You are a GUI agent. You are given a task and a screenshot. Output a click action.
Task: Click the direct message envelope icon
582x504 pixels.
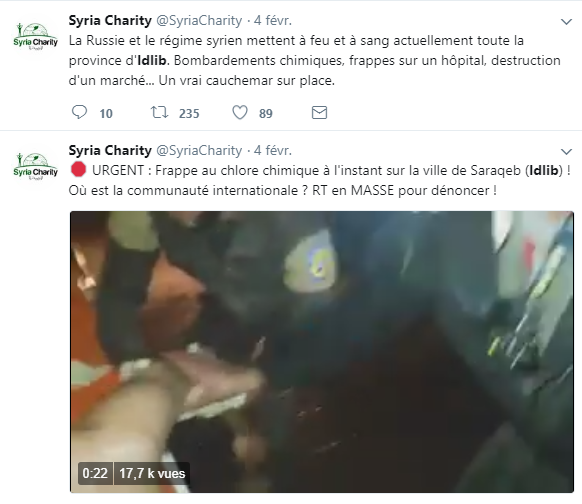[x=319, y=112]
